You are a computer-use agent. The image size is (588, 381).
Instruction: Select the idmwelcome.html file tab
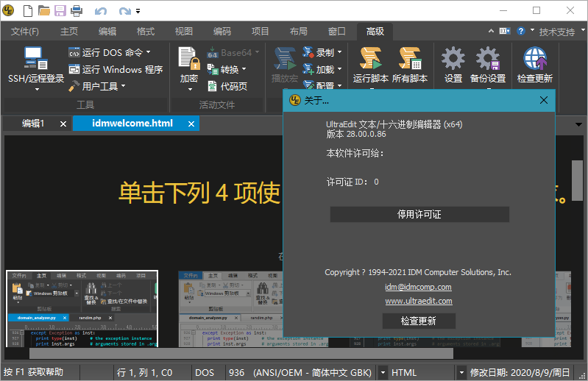coord(132,124)
